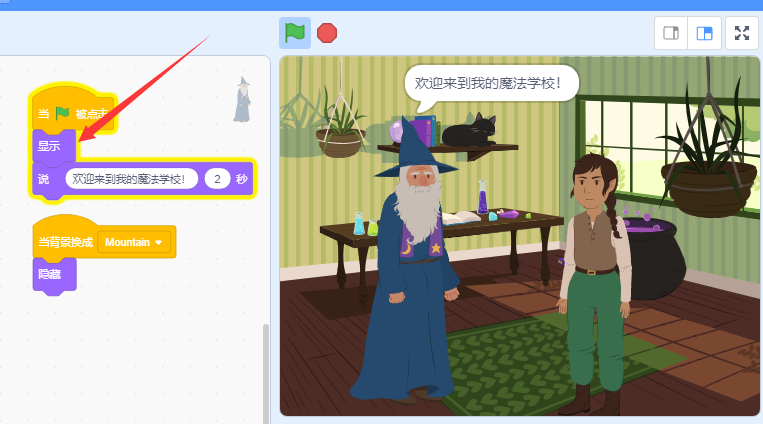
Task: Switch to small stage layout
Action: [671, 33]
